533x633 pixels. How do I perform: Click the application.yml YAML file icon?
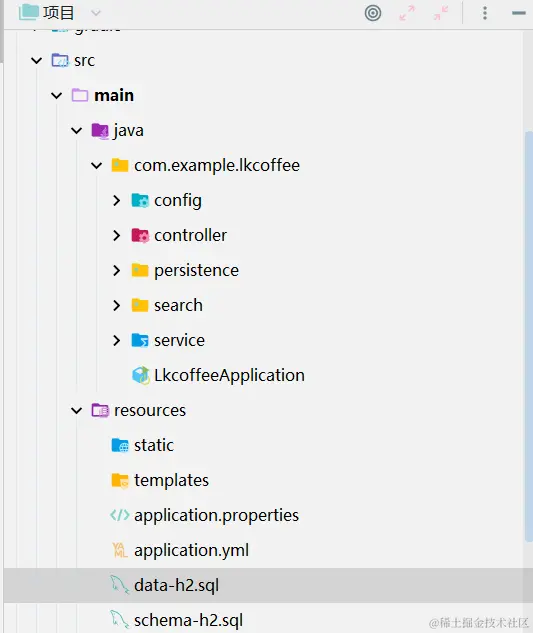click(120, 550)
